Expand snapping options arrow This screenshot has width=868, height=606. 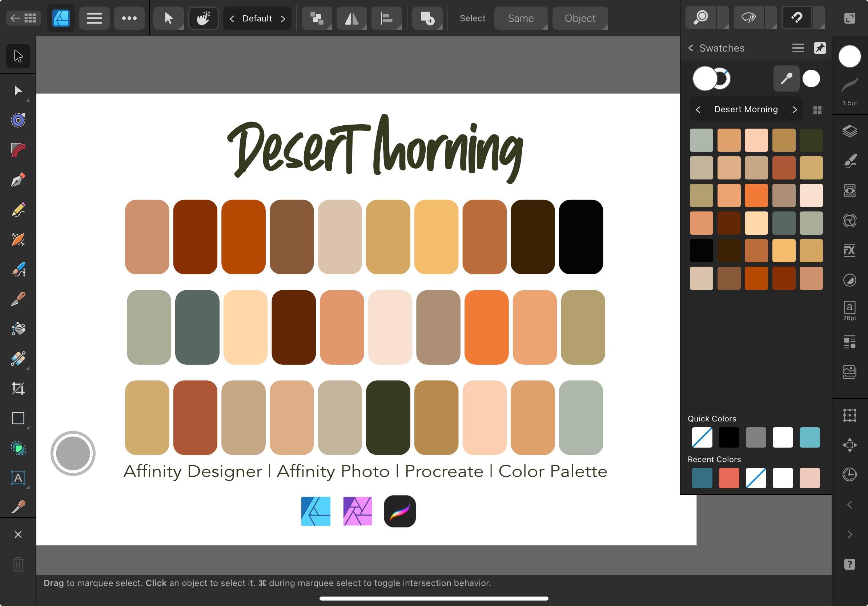pyautogui.click(x=819, y=18)
